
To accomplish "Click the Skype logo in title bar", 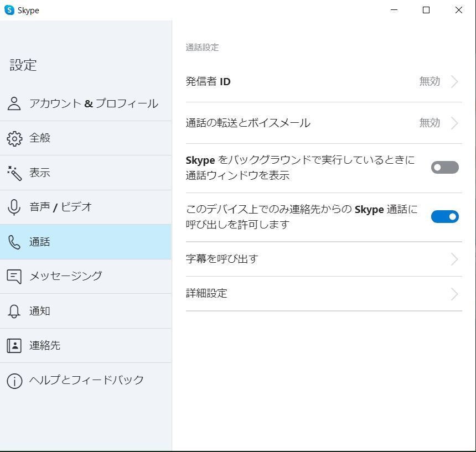I will tap(9, 10).
